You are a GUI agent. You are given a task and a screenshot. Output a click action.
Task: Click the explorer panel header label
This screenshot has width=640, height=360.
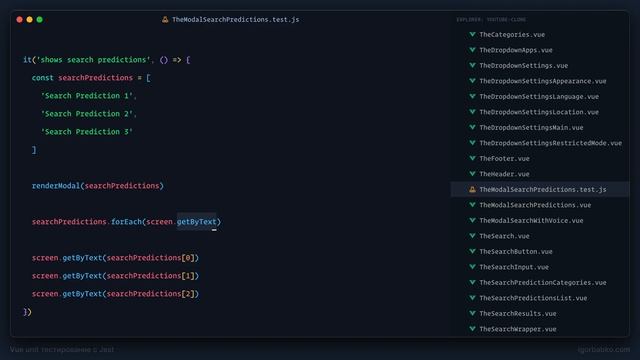pyautogui.click(x=491, y=20)
